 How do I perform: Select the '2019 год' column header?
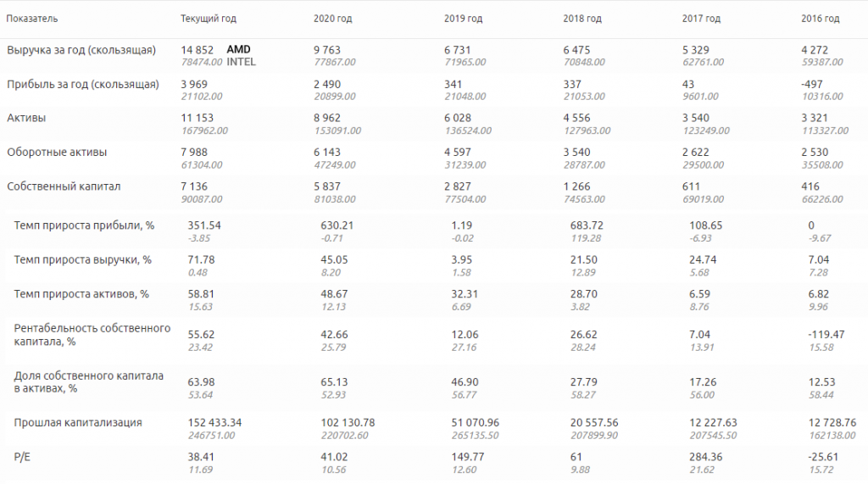point(464,19)
